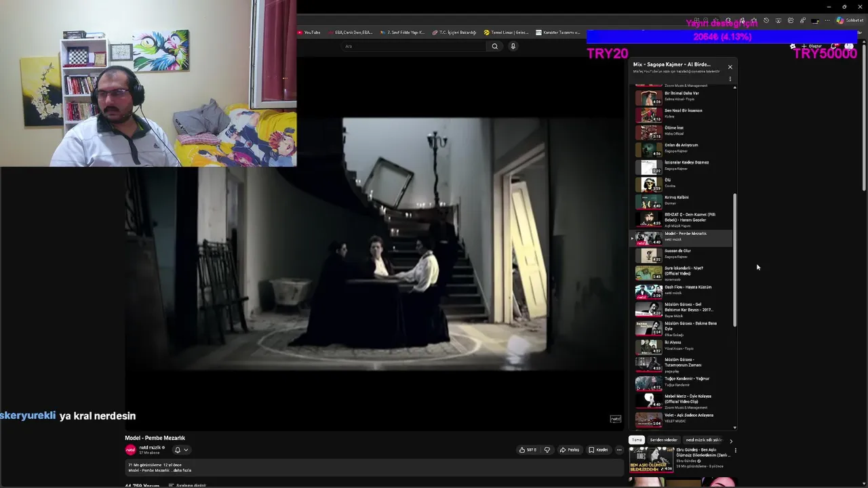Activate voice search microphone icon

513,46
